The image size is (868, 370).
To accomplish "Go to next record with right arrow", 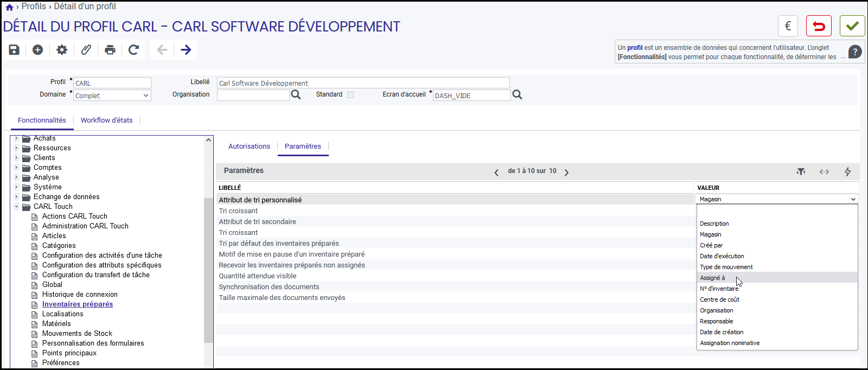I will [186, 50].
